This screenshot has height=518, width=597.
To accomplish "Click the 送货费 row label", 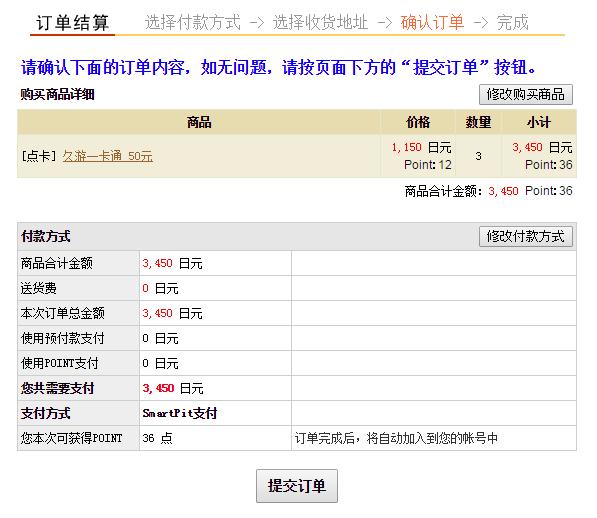I will (x=39, y=288).
